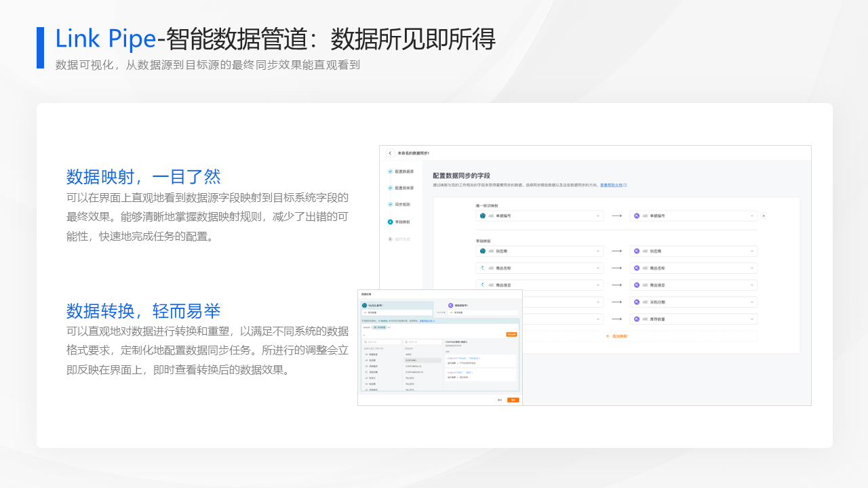Click the external-link icon after 查看帮助文档

coord(625,185)
